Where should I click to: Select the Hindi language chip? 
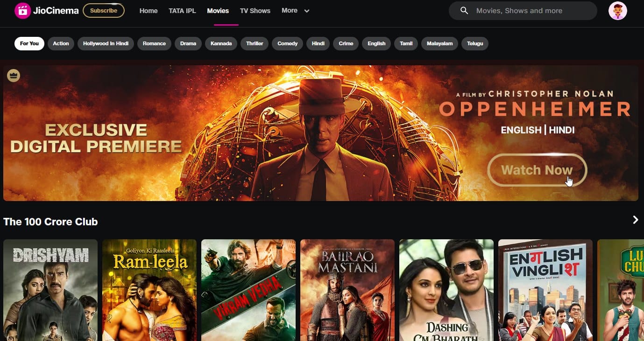point(318,43)
